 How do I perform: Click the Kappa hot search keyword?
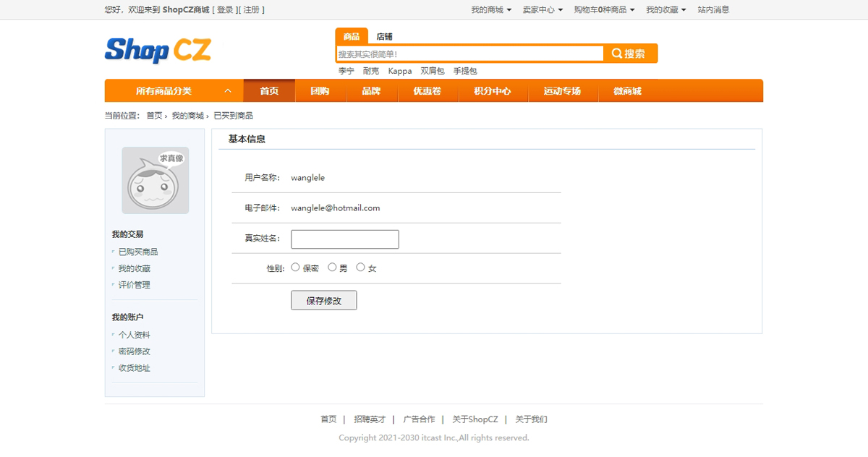(400, 71)
